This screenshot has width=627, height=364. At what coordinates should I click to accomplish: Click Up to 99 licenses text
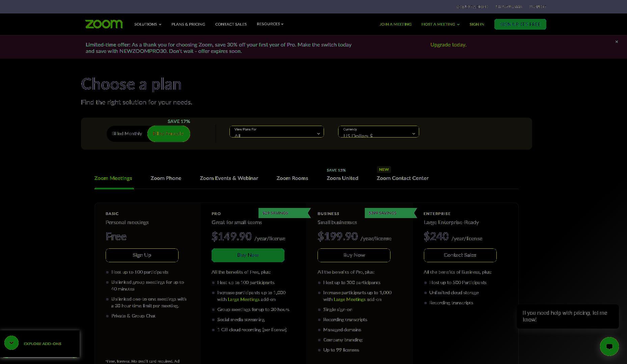(x=341, y=350)
